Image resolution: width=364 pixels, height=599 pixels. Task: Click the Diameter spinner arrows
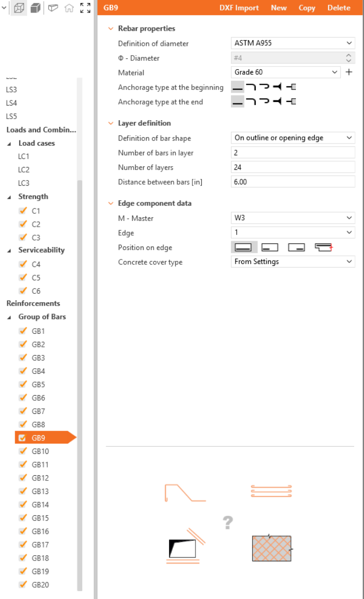click(349, 58)
